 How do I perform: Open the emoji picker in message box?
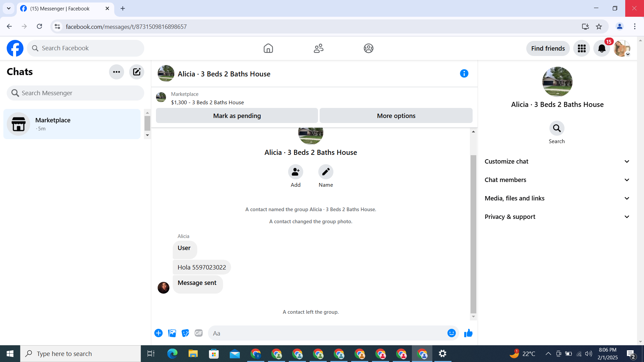tap(451, 333)
